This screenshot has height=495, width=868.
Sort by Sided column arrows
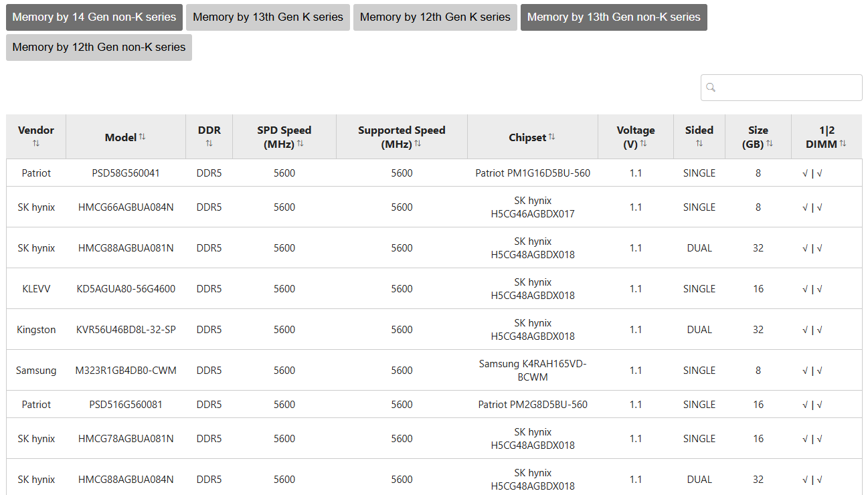coord(699,143)
